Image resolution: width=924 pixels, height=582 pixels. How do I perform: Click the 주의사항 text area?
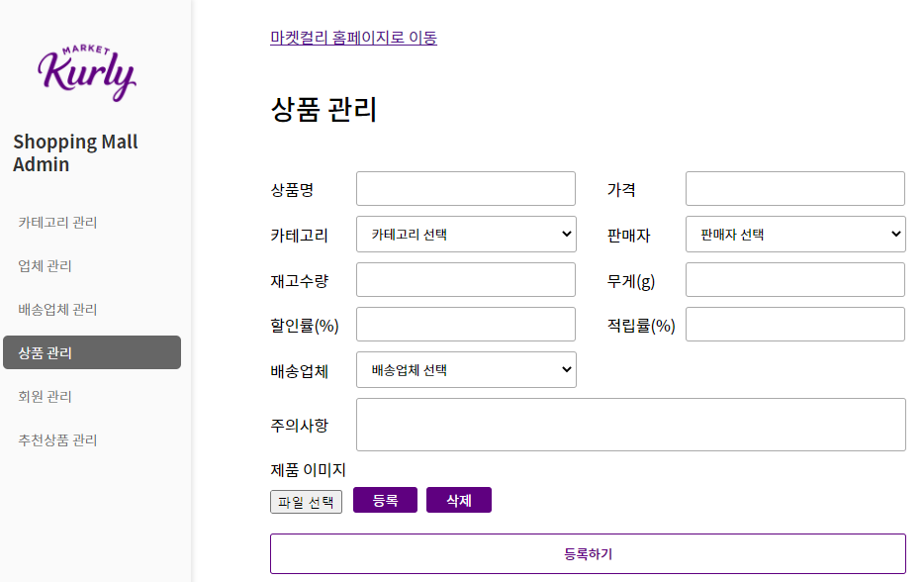coord(630,425)
